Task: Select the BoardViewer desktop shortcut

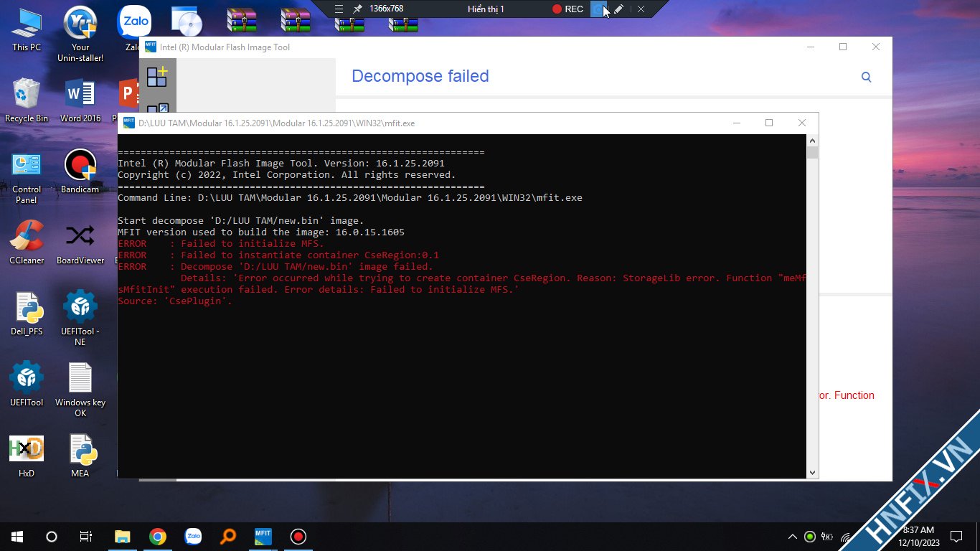Action: pos(80,241)
